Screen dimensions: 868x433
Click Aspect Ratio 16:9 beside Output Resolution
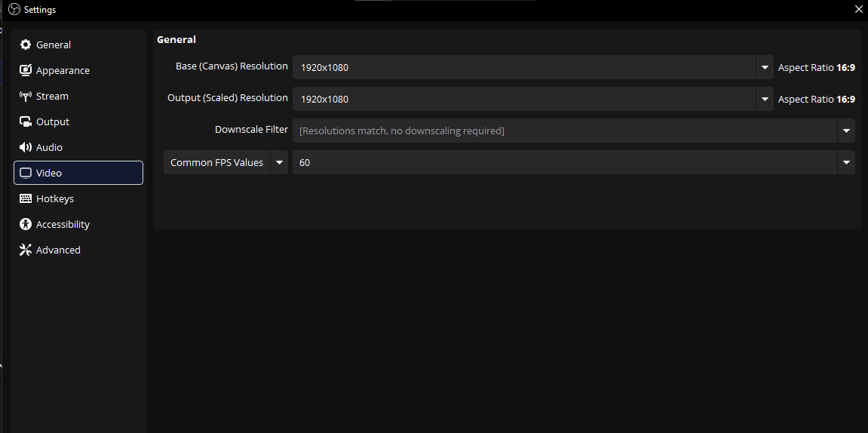(x=817, y=99)
